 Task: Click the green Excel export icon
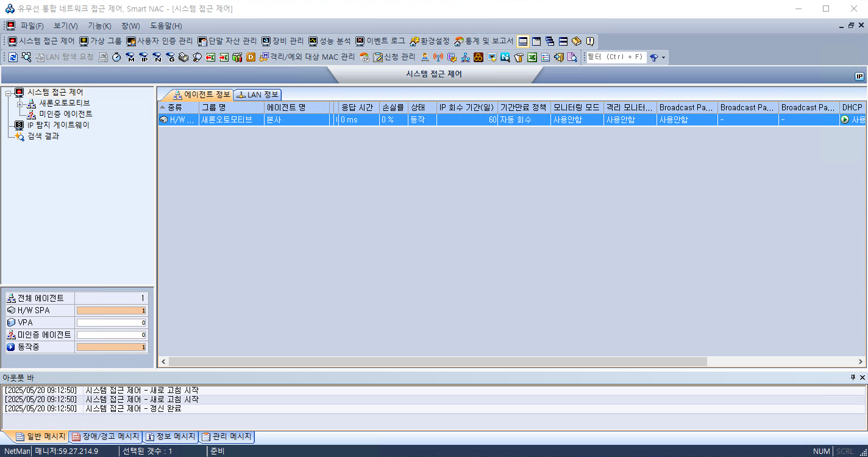pos(532,57)
